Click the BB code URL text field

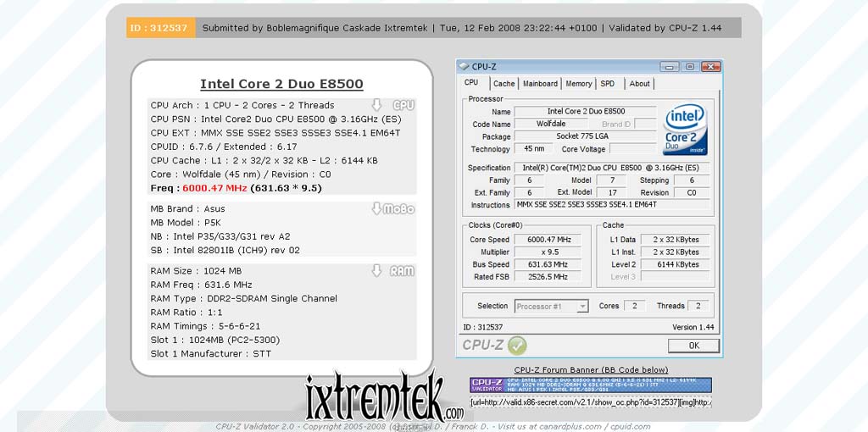(x=591, y=402)
